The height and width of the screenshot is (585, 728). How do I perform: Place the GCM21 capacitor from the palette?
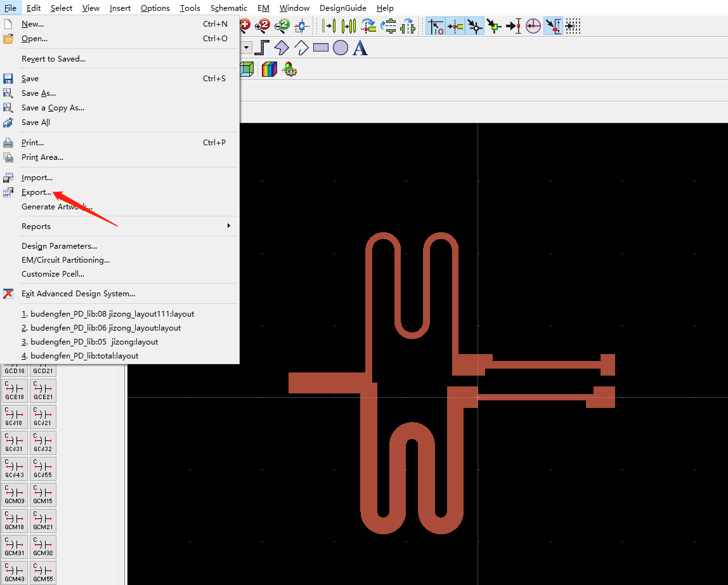tap(43, 521)
